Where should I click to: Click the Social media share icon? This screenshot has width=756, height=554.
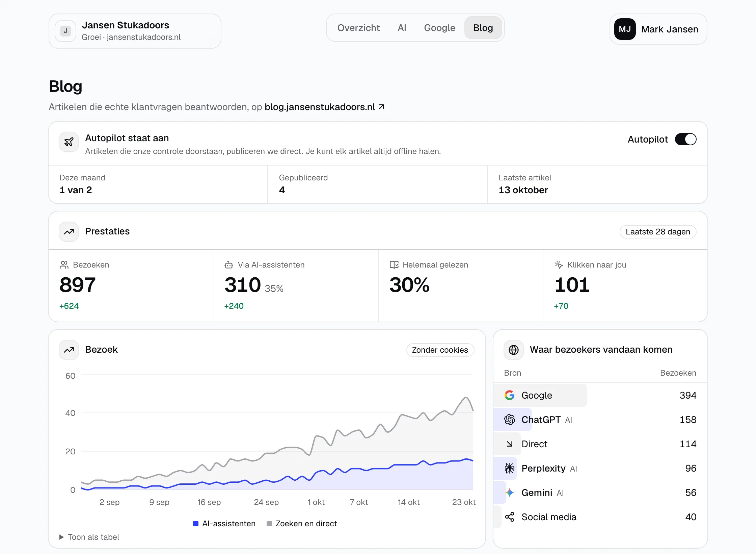coord(510,517)
